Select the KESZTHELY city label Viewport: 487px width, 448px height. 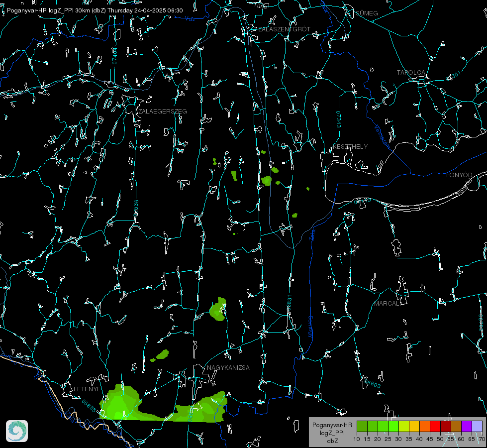click(350, 147)
